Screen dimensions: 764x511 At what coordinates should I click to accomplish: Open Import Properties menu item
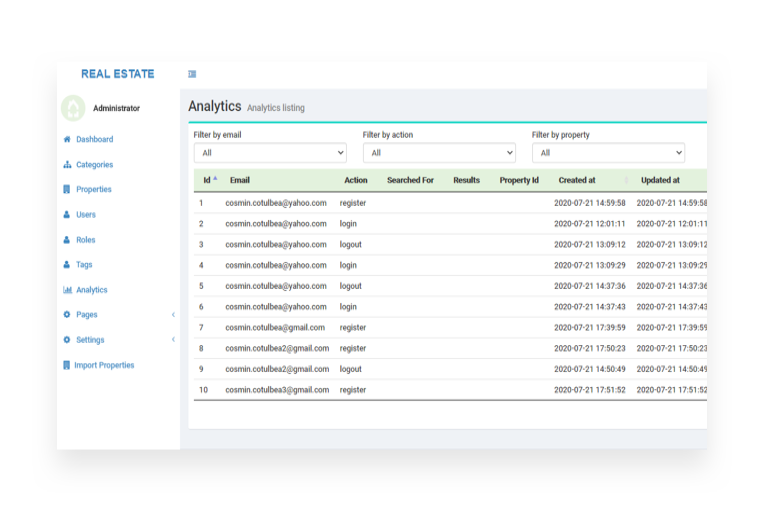point(104,365)
